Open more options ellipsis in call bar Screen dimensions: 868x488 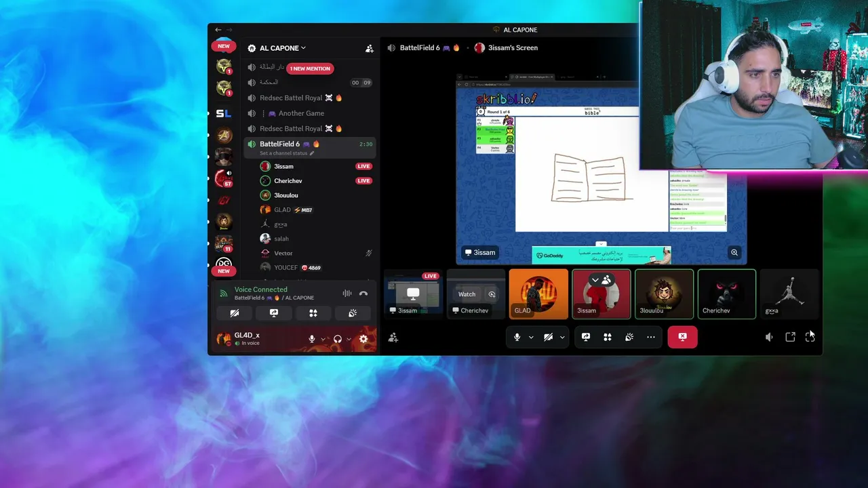(651, 337)
